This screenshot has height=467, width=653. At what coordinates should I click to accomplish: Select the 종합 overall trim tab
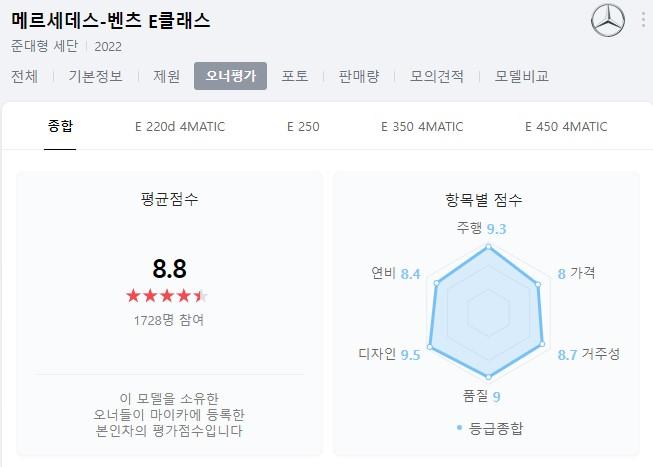pos(60,127)
